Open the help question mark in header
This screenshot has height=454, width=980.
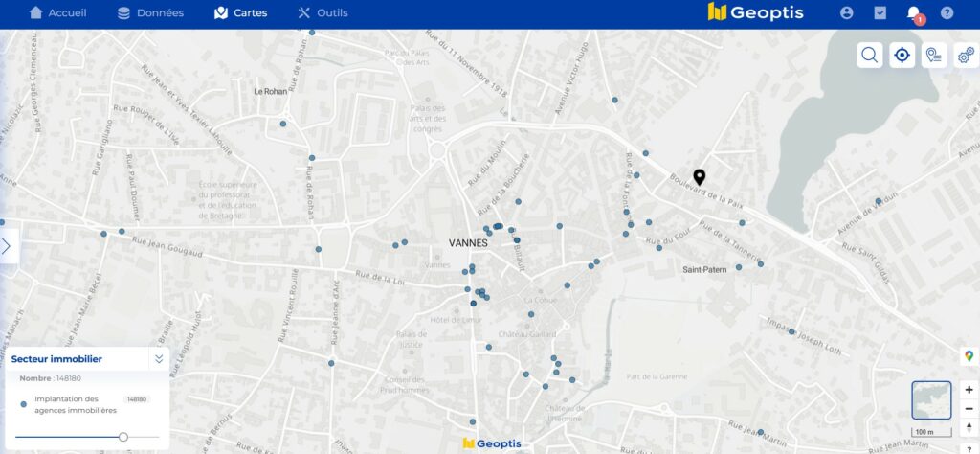point(947,13)
